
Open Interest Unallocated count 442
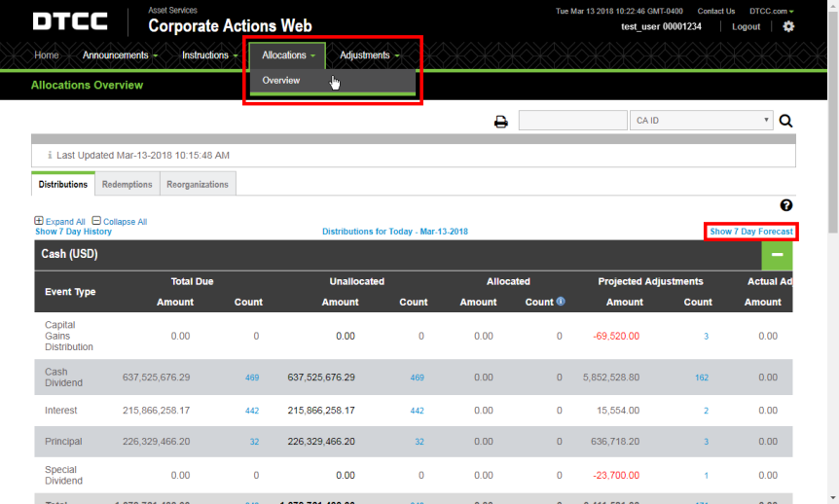[x=417, y=411]
